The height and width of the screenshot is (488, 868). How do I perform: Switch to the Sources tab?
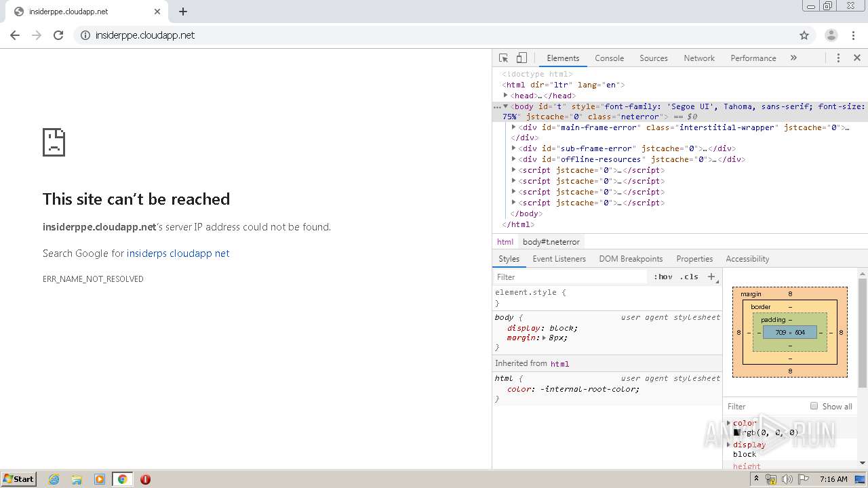pyautogui.click(x=654, y=58)
